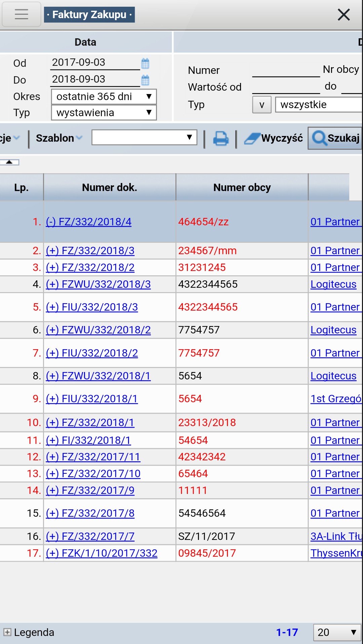Toggle the v button next to Typ
The width and height of the screenshot is (363, 644).
(x=261, y=105)
